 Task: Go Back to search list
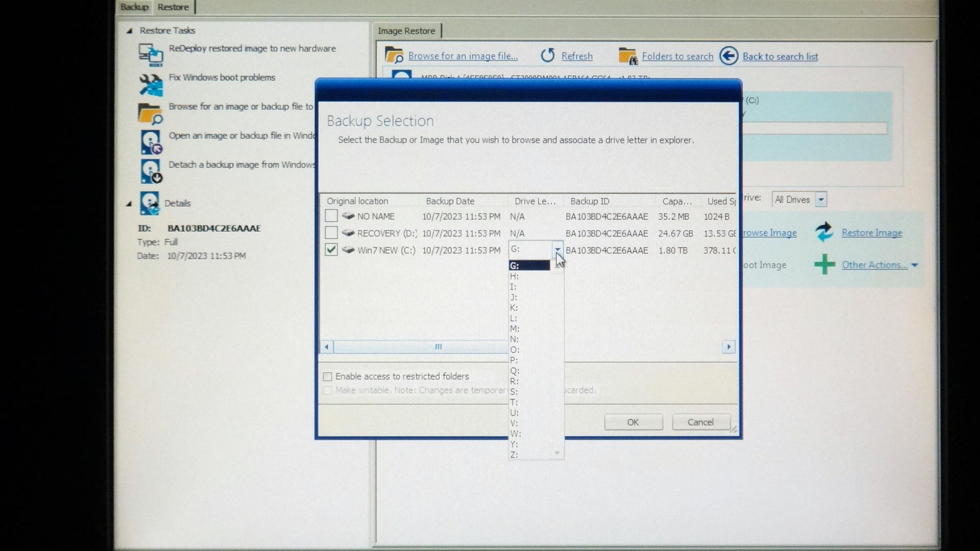point(780,57)
